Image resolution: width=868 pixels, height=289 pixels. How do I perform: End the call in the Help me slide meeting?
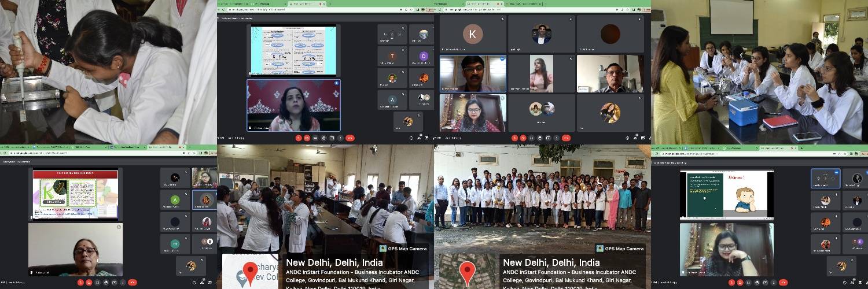click(784, 283)
